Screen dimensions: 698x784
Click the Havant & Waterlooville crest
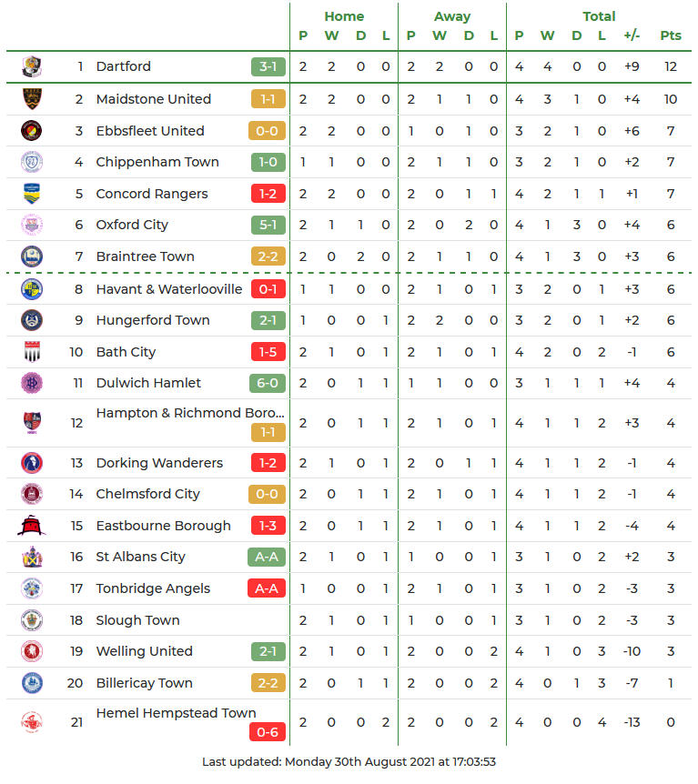pyautogui.click(x=31, y=289)
